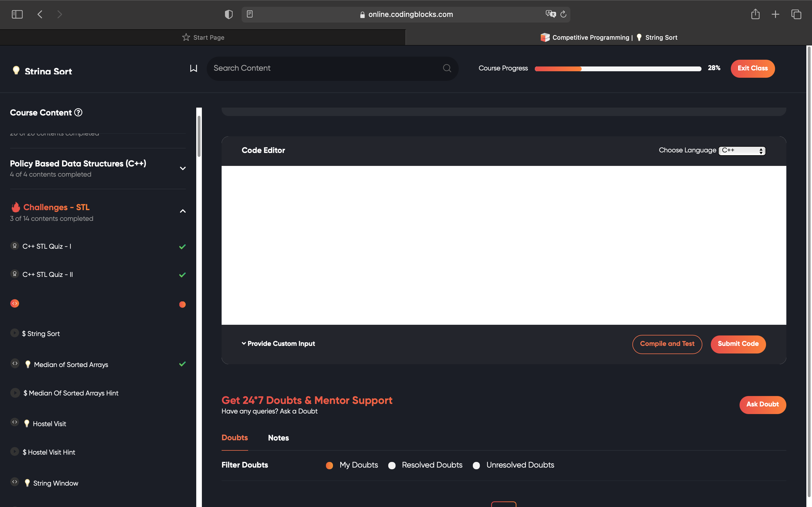Click the bookmark icon beside the search bar
The width and height of the screenshot is (812, 507).
[x=194, y=68]
